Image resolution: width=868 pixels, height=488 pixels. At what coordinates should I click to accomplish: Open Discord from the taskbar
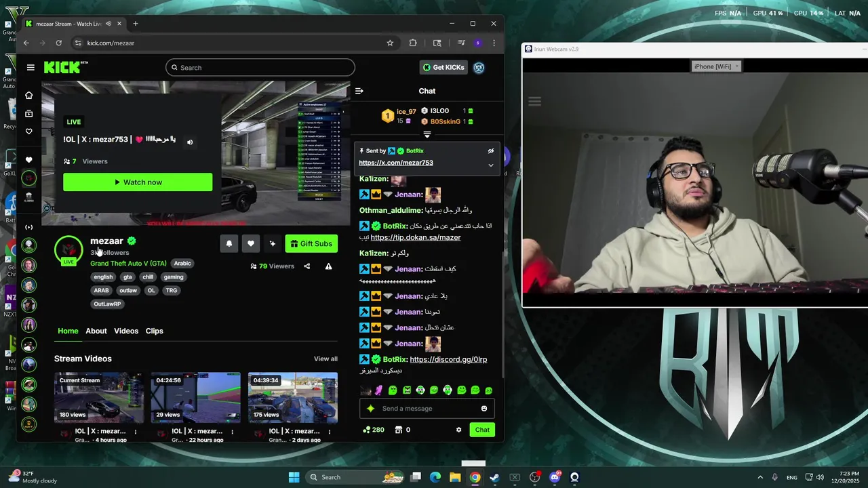(555, 477)
